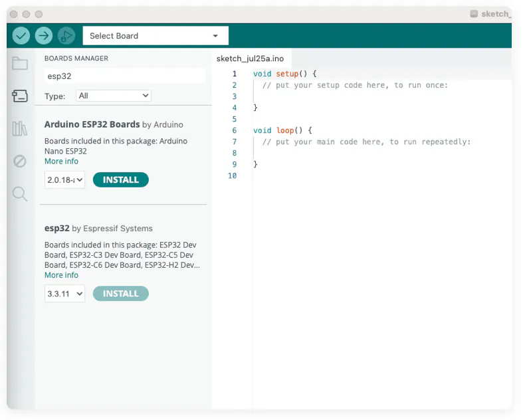Click line number 10 in the gutter
The height and width of the screenshot is (420, 525).
[x=233, y=175]
